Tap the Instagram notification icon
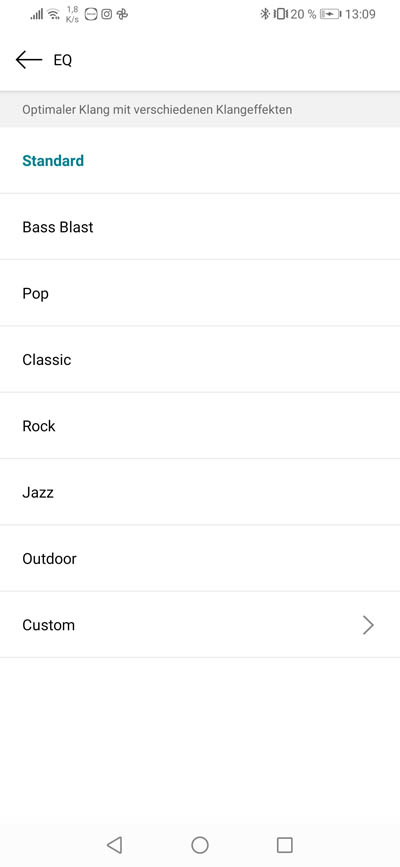The width and height of the screenshot is (400, 867). tap(106, 14)
